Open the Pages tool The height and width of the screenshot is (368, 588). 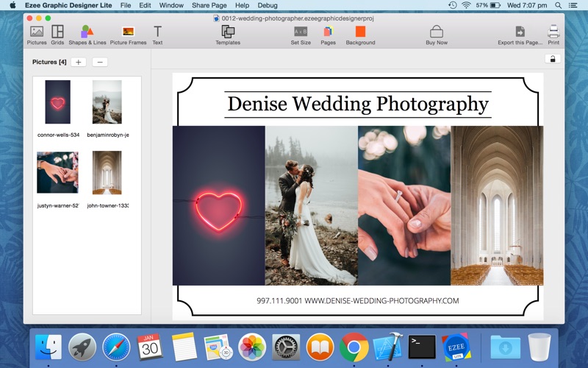328,32
